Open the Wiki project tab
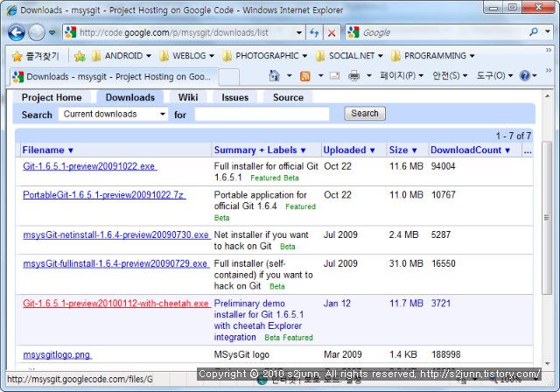 pos(188,97)
